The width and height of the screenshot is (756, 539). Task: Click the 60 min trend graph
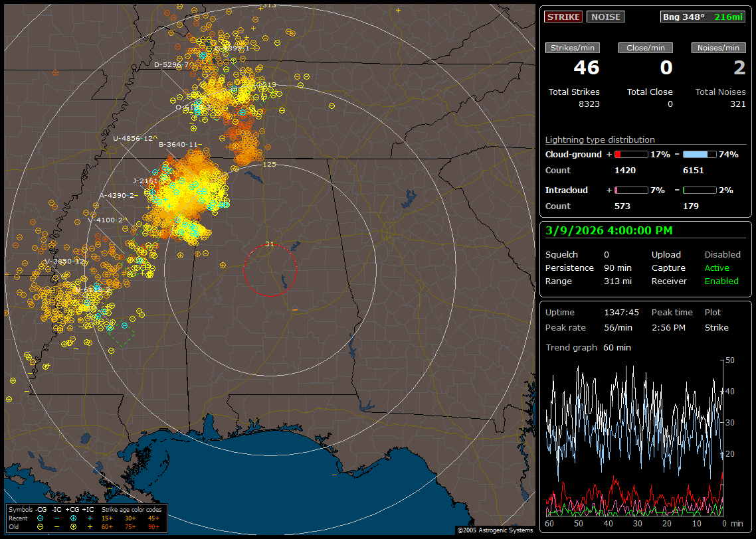point(634,438)
